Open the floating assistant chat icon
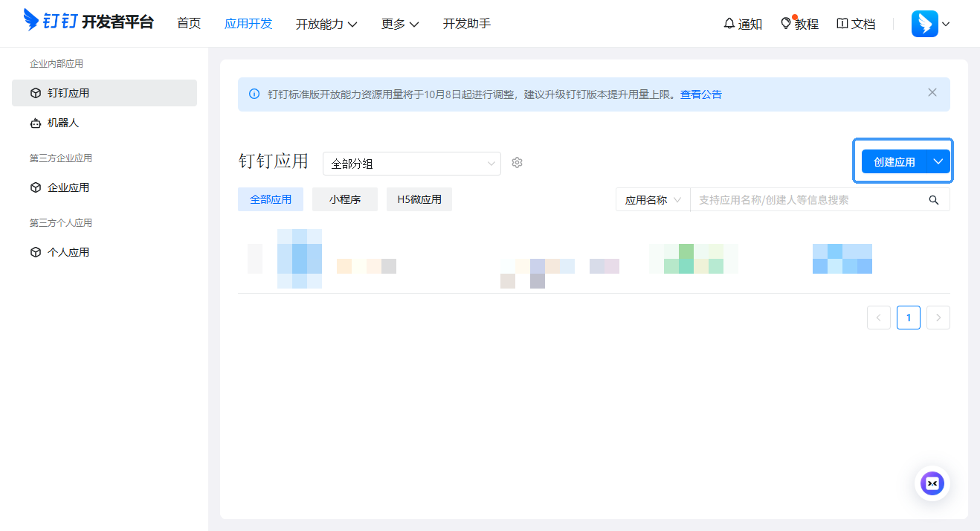The height and width of the screenshot is (531, 980). (932, 483)
